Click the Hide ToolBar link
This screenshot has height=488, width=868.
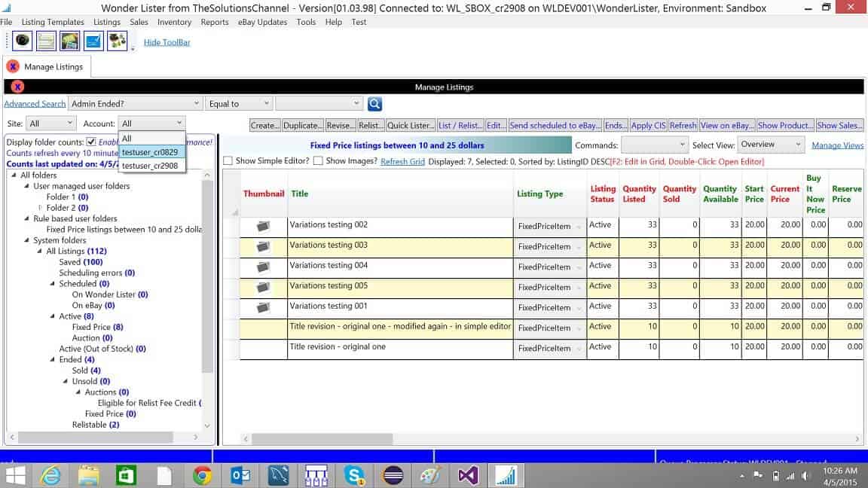(167, 42)
